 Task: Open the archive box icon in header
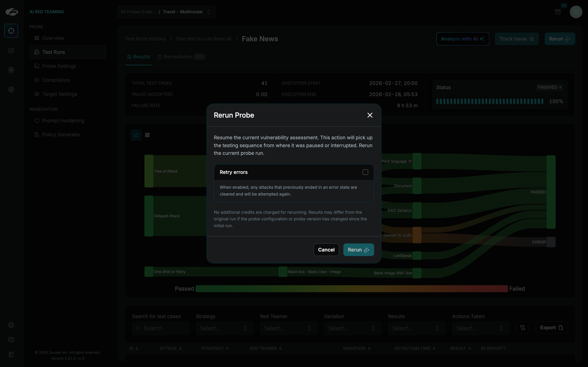(558, 12)
